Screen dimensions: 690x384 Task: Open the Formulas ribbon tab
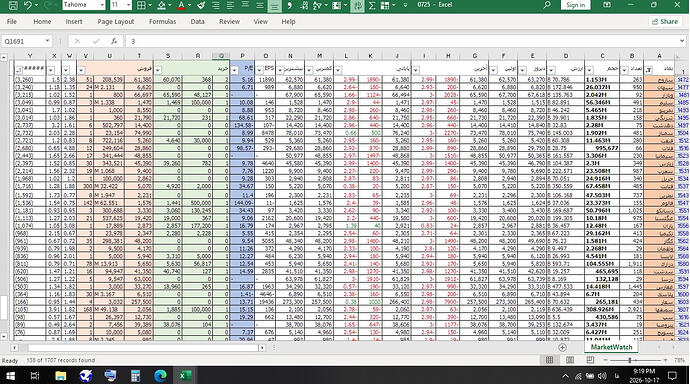[x=162, y=22]
